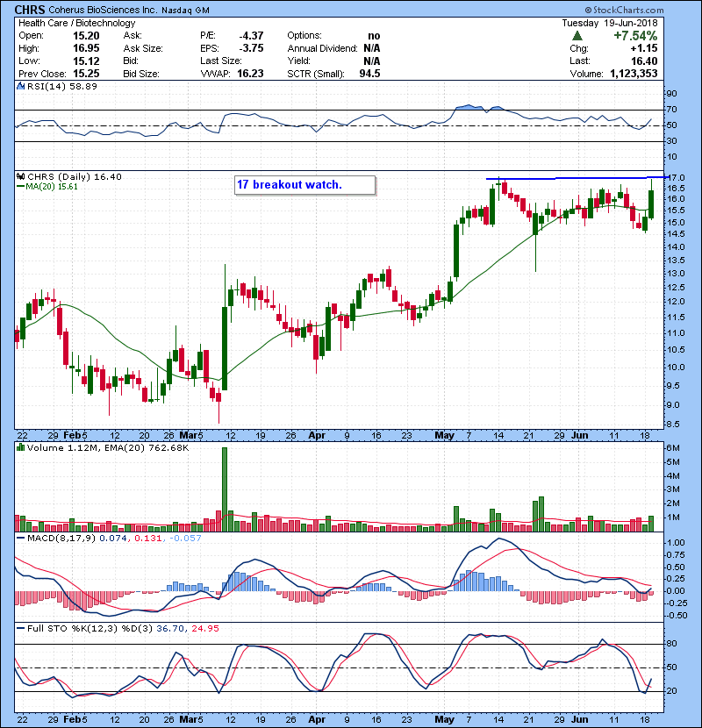Click the RSI 70 axis level label
This screenshot has height=728, width=702.
point(672,110)
